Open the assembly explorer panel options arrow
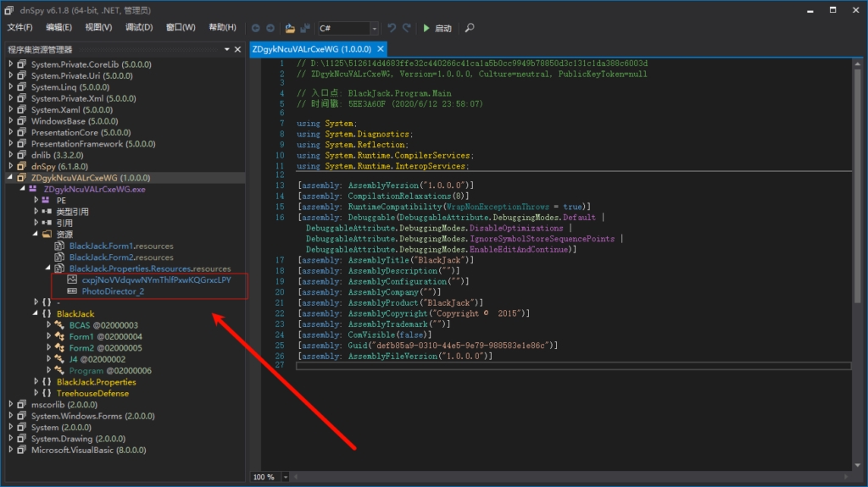The width and height of the screenshot is (868, 487). (x=227, y=49)
